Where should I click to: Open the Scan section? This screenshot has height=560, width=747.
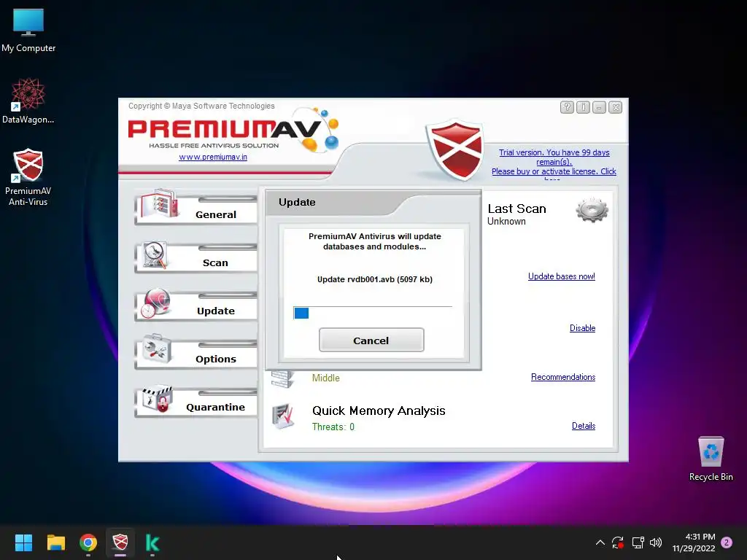click(196, 257)
